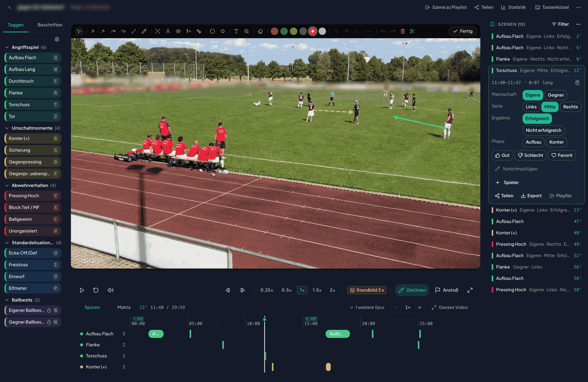
Task: Click the scissors cut icon in toolbar
Action: point(412,31)
